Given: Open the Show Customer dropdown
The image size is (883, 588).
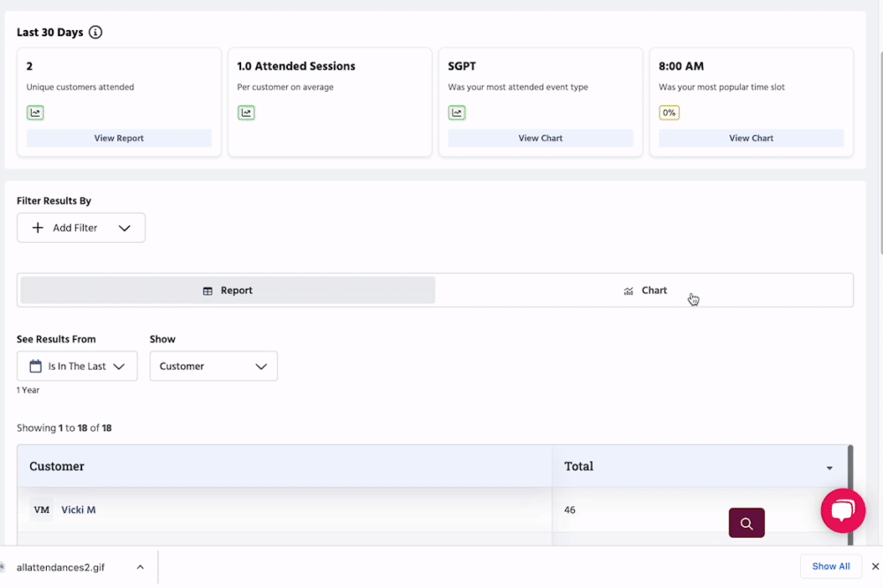Looking at the screenshot, I should 214,366.
